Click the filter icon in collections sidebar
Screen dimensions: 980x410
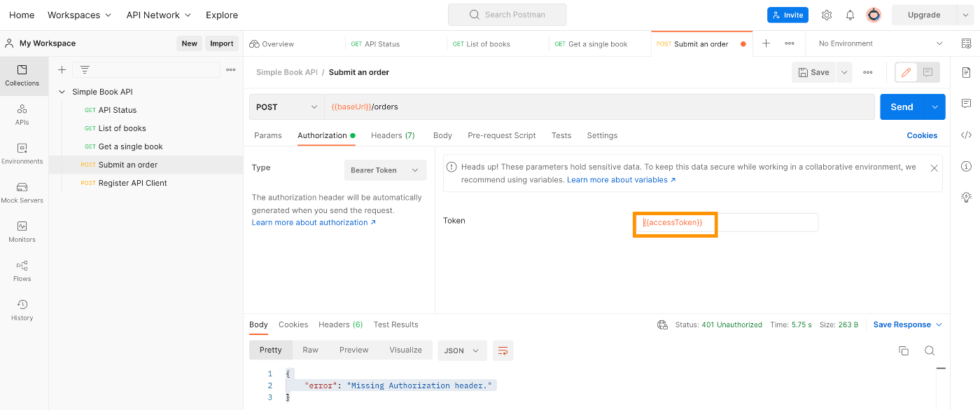click(85, 69)
